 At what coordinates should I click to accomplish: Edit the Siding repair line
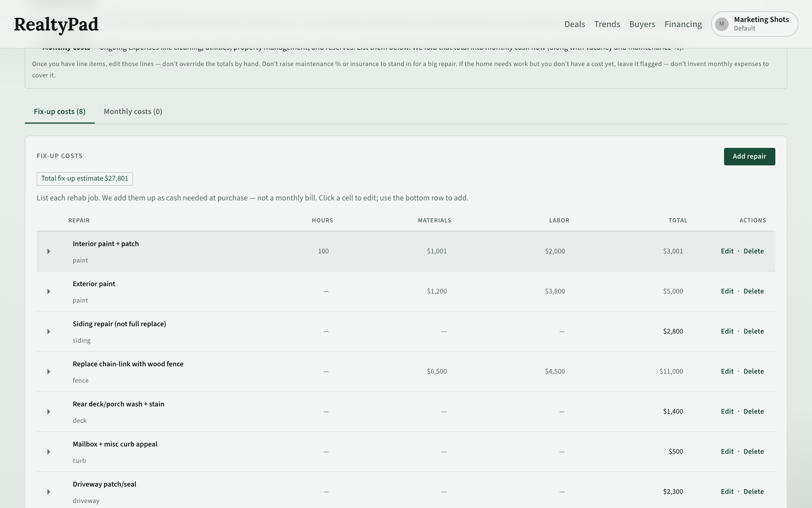pos(727,331)
